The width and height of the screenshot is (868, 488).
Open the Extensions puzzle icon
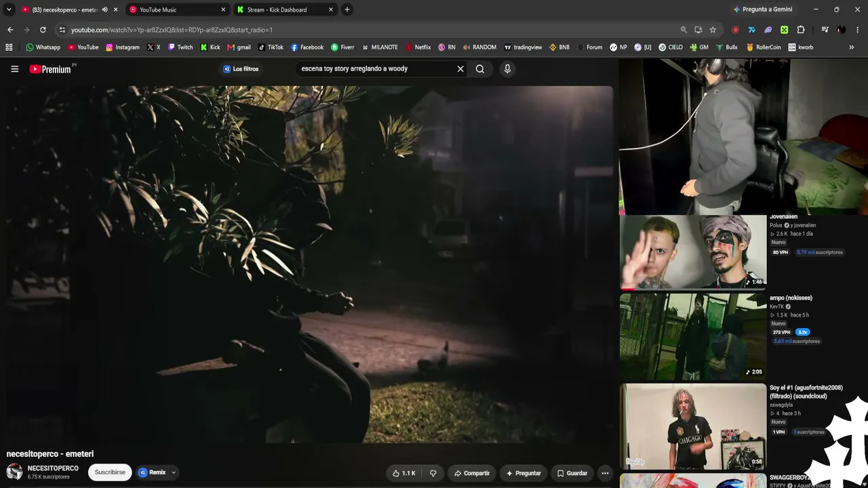801,30
